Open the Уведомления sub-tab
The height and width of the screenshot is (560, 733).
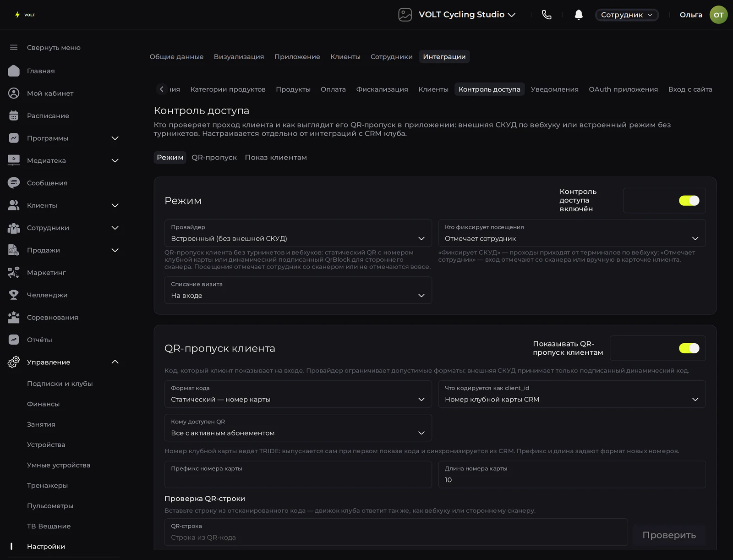[x=554, y=89]
